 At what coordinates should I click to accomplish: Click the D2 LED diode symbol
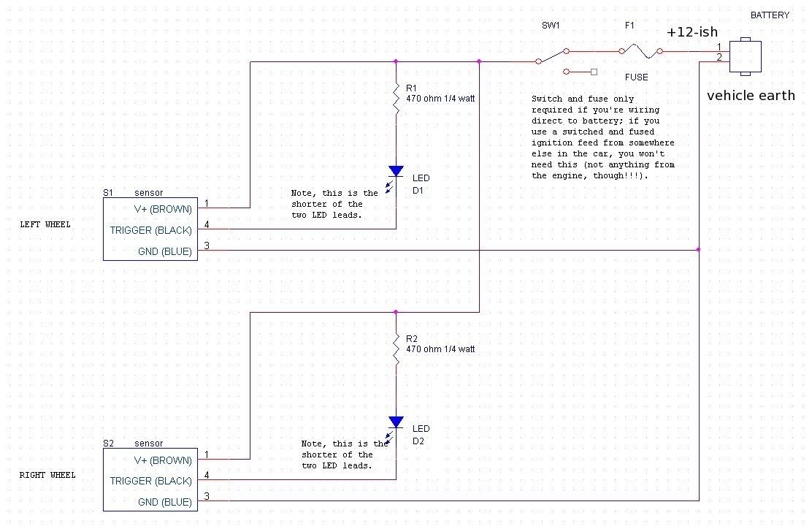tap(396, 422)
